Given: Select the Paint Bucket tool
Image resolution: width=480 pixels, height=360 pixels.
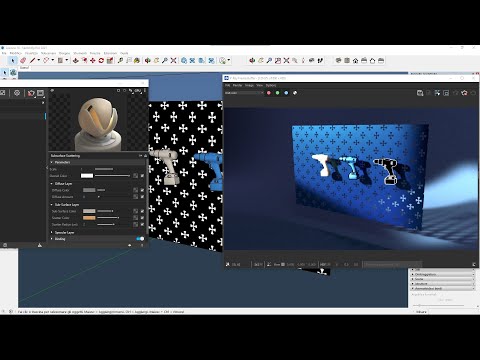Looking at the screenshot, I should (137, 61).
